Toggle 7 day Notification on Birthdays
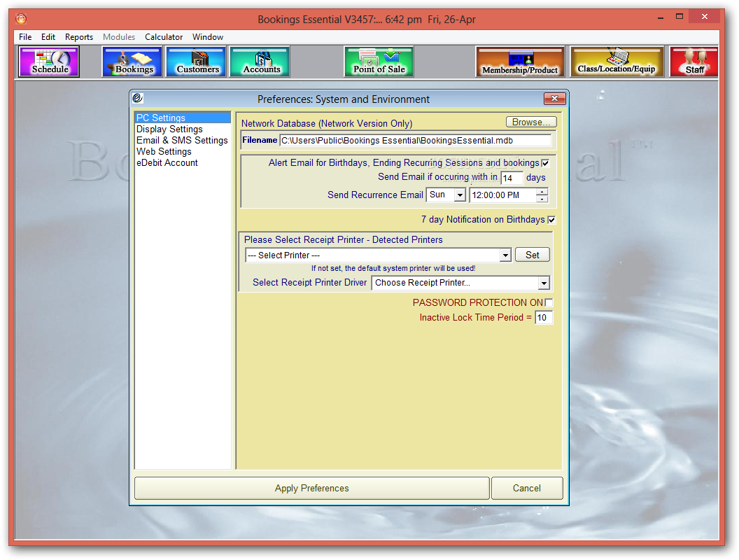Viewport: 739px width, 560px height. [551, 220]
